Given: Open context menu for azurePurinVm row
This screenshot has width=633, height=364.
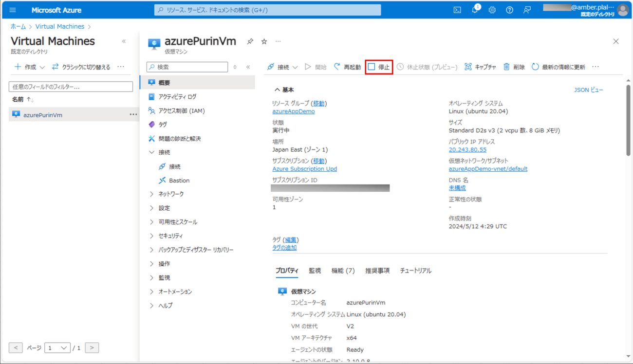Looking at the screenshot, I should point(133,115).
